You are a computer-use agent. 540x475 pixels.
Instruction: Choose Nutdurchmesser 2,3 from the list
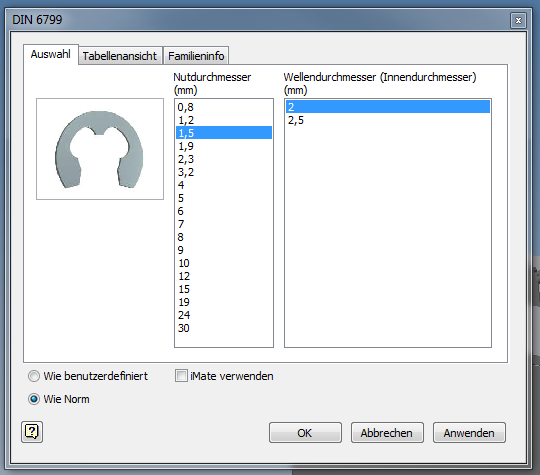click(x=224, y=159)
